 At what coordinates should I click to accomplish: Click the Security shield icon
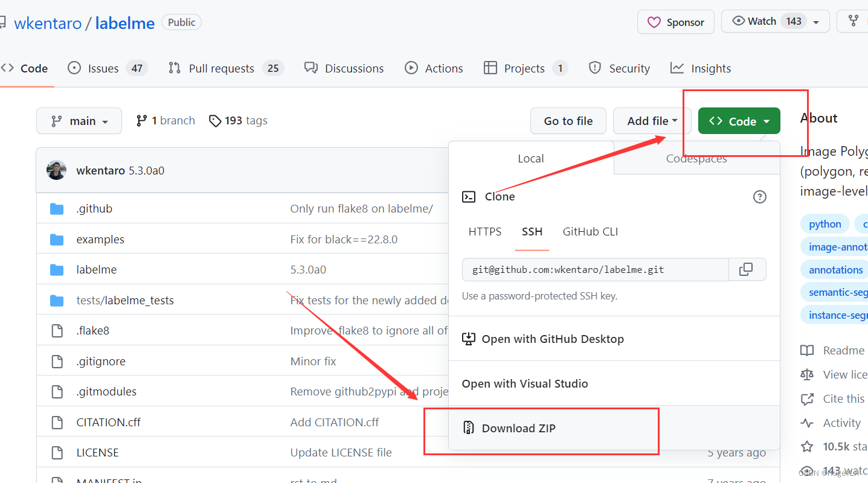(x=595, y=68)
